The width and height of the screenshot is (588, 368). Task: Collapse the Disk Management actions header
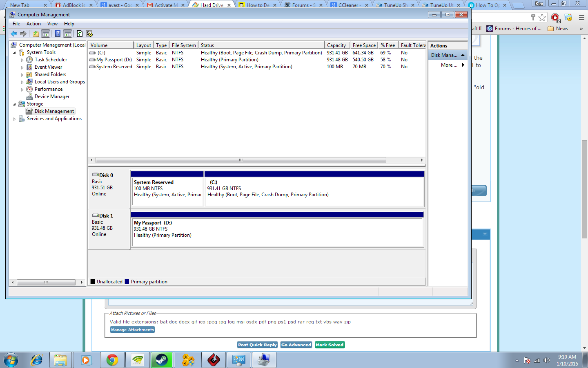point(463,55)
